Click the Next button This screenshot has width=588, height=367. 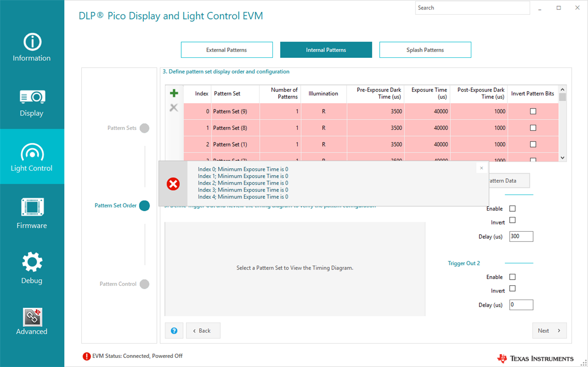tap(549, 331)
